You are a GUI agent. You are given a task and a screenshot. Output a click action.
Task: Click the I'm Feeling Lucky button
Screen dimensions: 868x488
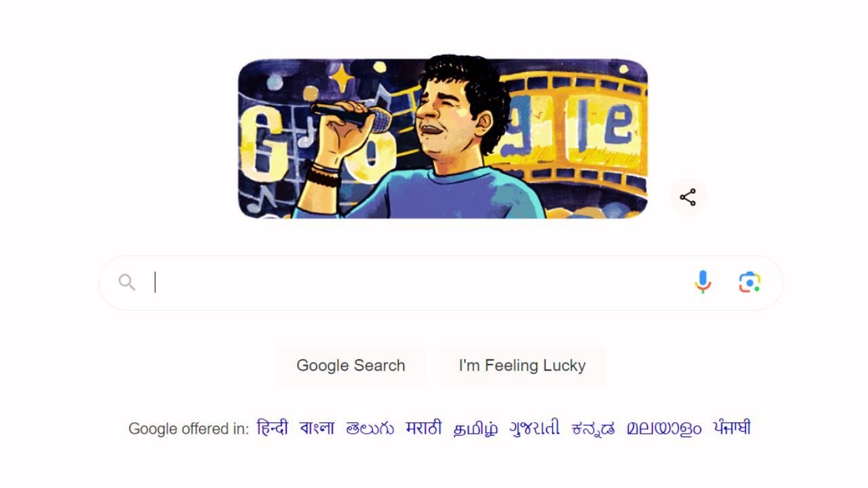pos(522,365)
